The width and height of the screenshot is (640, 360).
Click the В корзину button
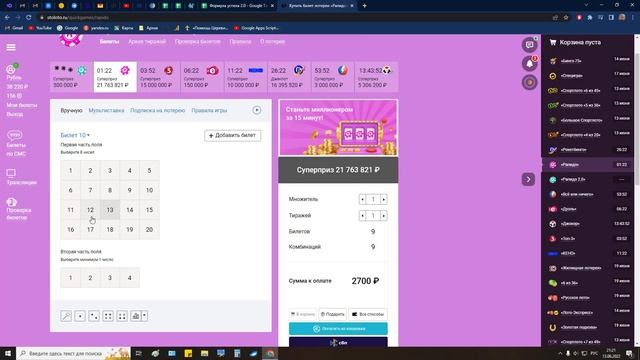point(303,314)
